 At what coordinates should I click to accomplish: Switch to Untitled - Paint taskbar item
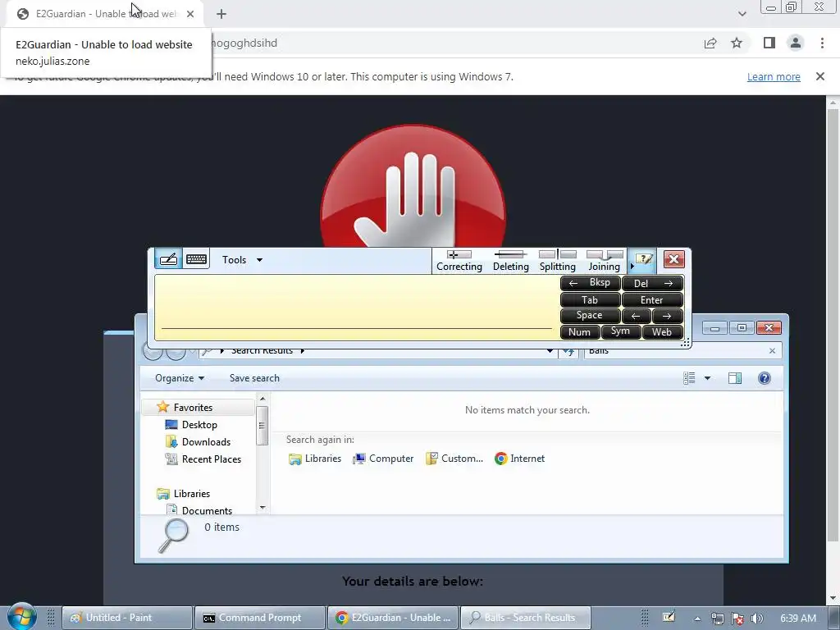click(x=127, y=618)
